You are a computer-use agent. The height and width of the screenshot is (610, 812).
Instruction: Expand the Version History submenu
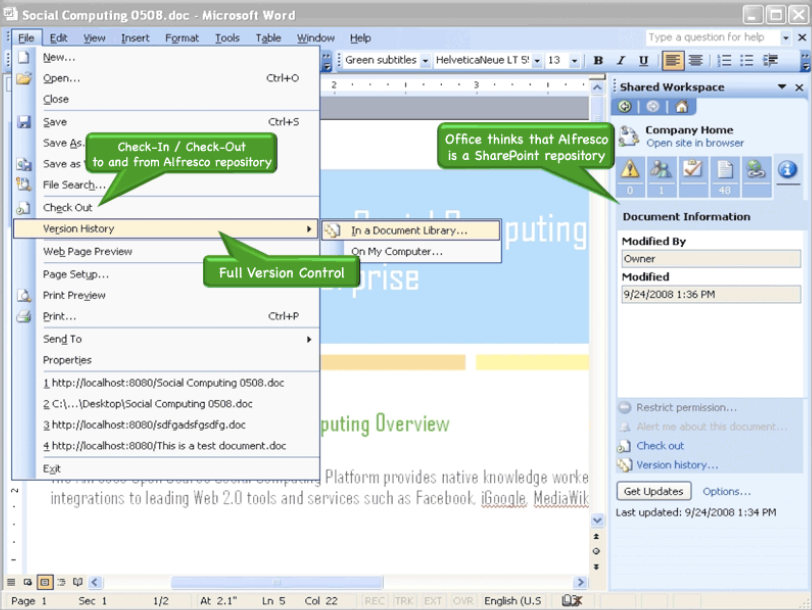pyautogui.click(x=309, y=229)
